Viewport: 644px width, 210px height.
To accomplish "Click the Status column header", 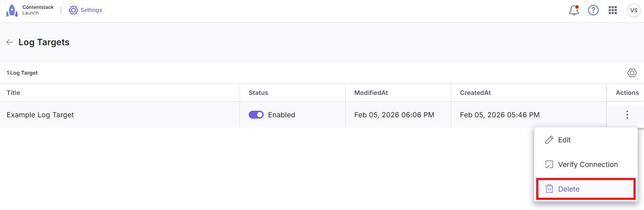I will point(258,93).
